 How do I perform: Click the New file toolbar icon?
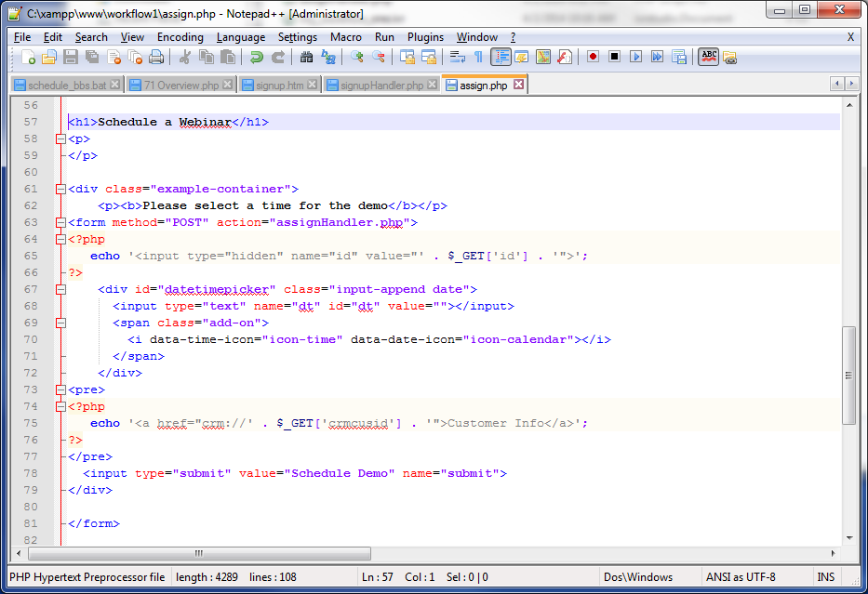[x=29, y=58]
